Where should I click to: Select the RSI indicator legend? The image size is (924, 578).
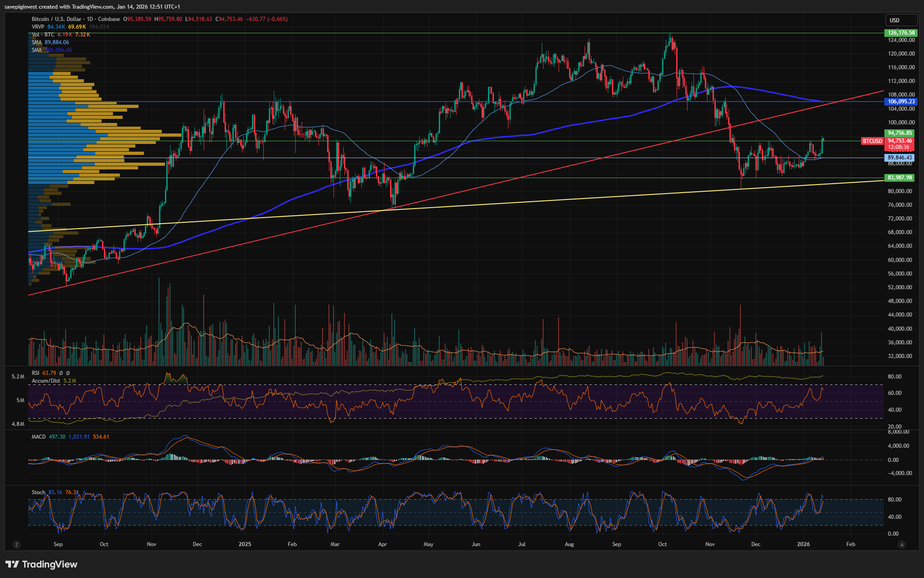36,373
